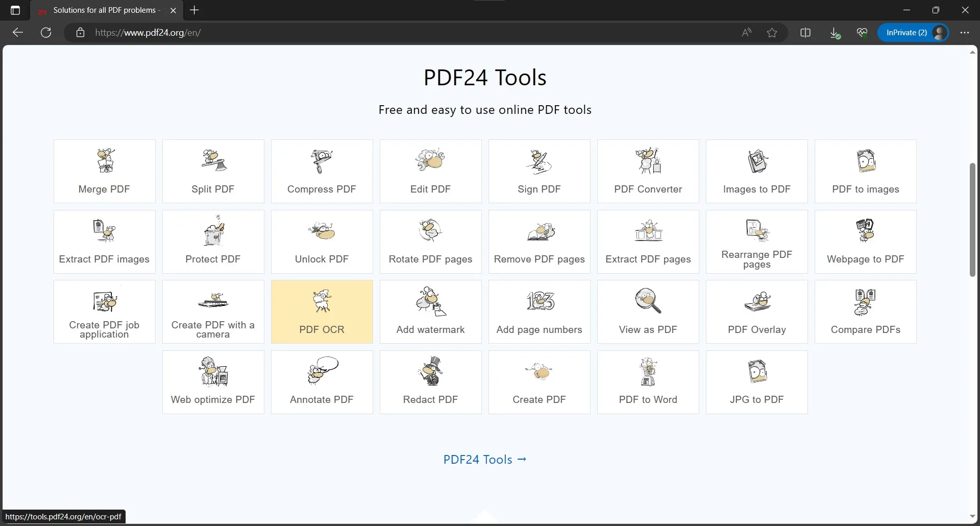Launch the highlighted PDF OCR tool
Viewport: 980px width, 526px height.
pyautogui.click(x=322, y=312)
